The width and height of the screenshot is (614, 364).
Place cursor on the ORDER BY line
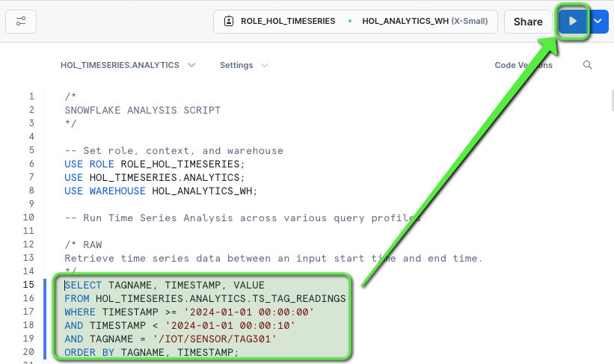[x=151, y=352]
